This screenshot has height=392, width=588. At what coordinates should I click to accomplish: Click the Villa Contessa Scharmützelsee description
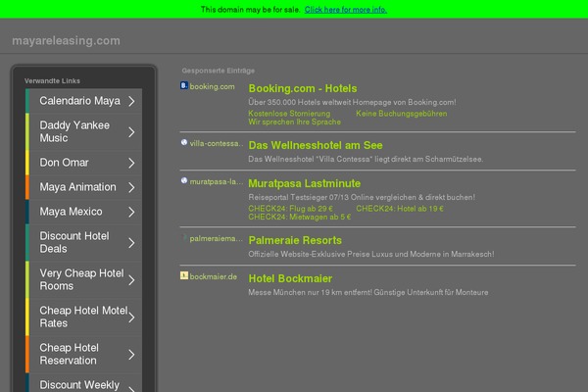point(366,159)
